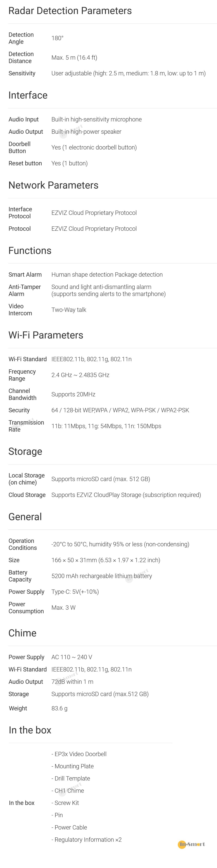Image resolution: width=217 pixels, height=868 pixels.
Task: Click the General section heading
Action: pyautogui.click(x=25, y=517)
